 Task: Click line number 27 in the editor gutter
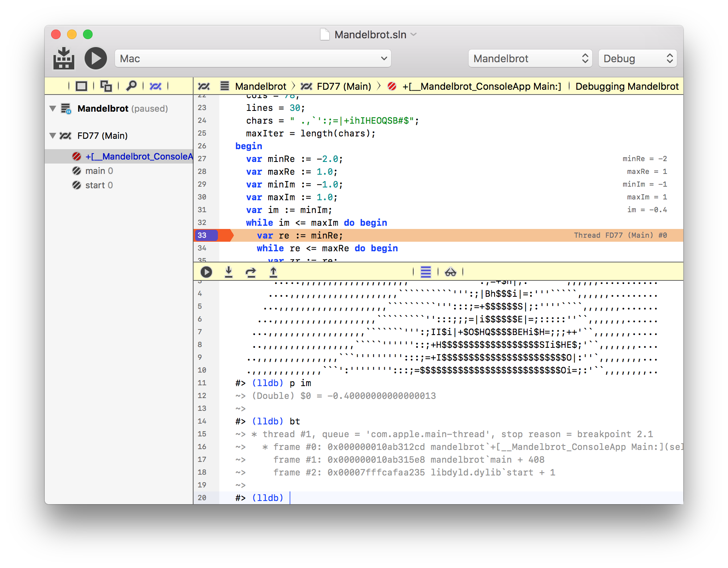pyautogui.click(x=202, y=159)
